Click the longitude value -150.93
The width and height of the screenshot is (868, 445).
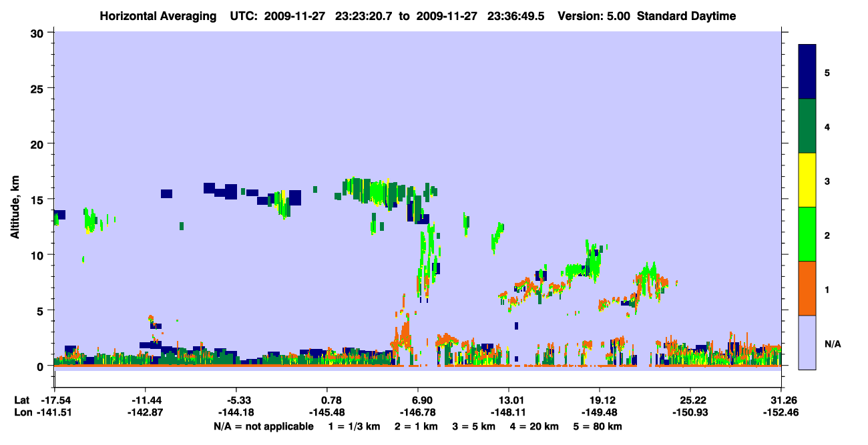pyautogui.click(x=690, y=412)
